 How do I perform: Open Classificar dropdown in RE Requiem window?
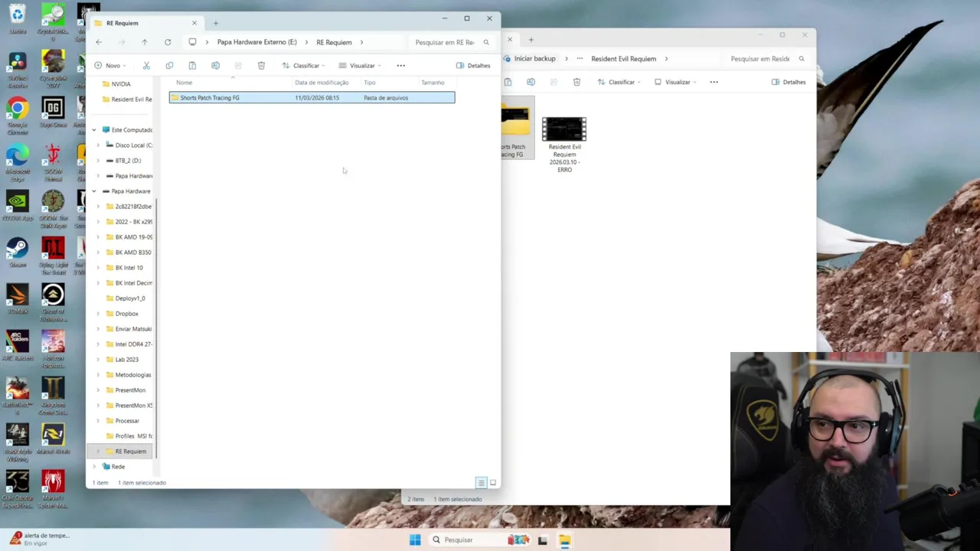(x=304, y=65)
